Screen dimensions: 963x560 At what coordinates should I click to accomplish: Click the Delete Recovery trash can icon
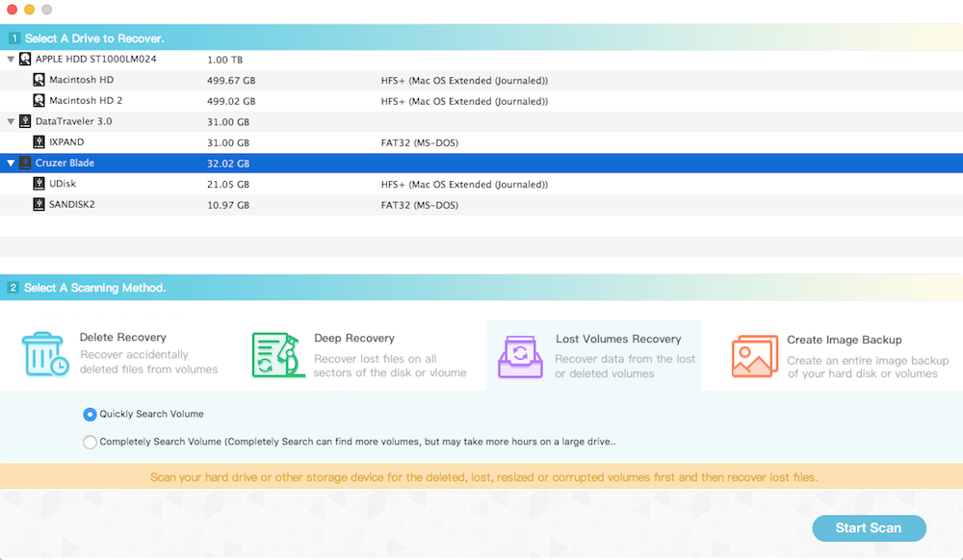pos(45,354)
